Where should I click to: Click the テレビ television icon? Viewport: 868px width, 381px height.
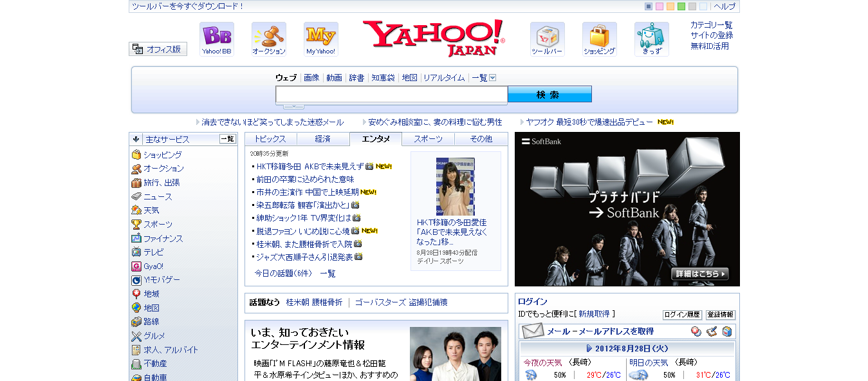136,252
